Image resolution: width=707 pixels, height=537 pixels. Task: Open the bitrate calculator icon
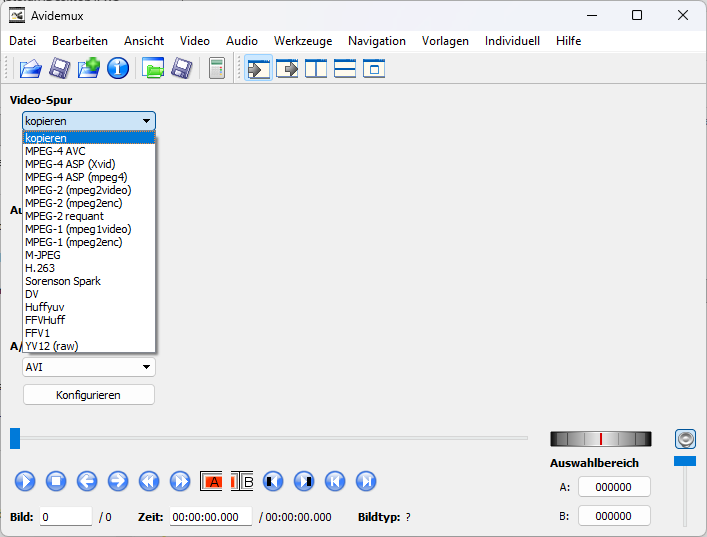pos(217,69)
